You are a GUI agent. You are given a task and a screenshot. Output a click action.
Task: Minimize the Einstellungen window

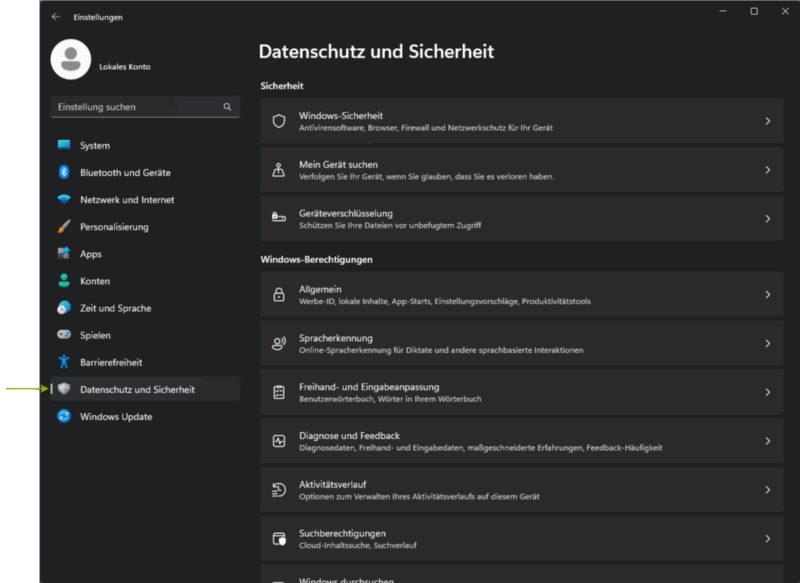(x=723, y=11)
